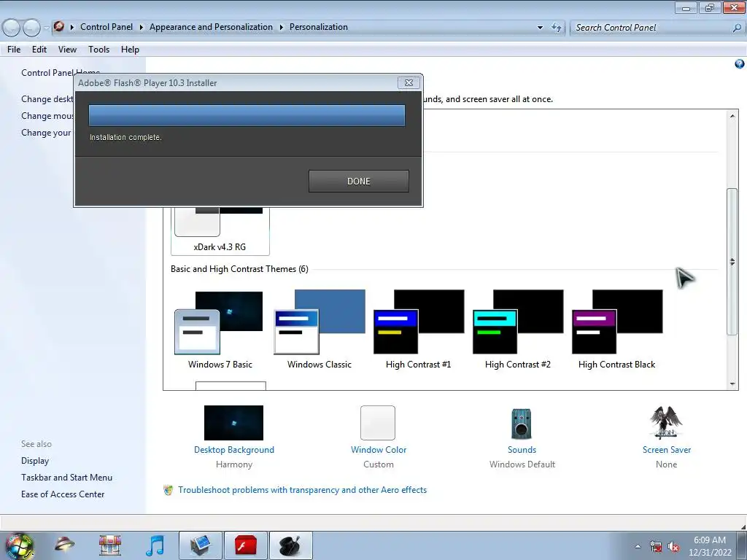
Task: Select the xDark v4.3 RG theme
Action: click(x=220, y=231)
